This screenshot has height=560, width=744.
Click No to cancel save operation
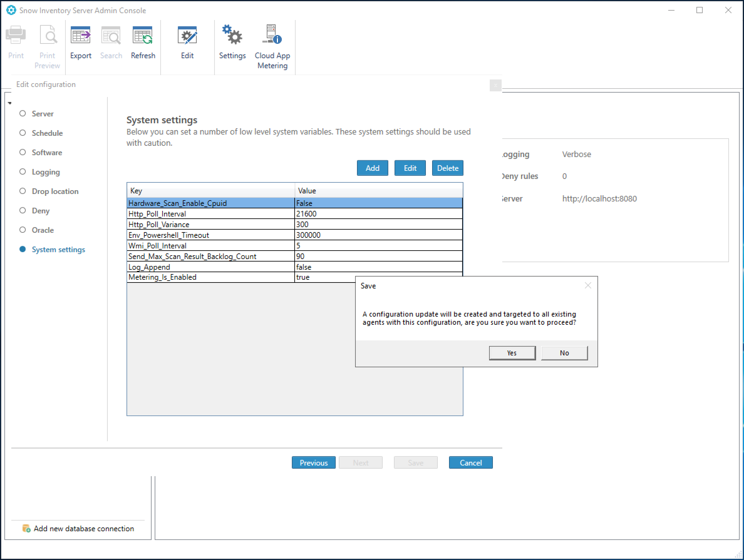click(563, 353)
